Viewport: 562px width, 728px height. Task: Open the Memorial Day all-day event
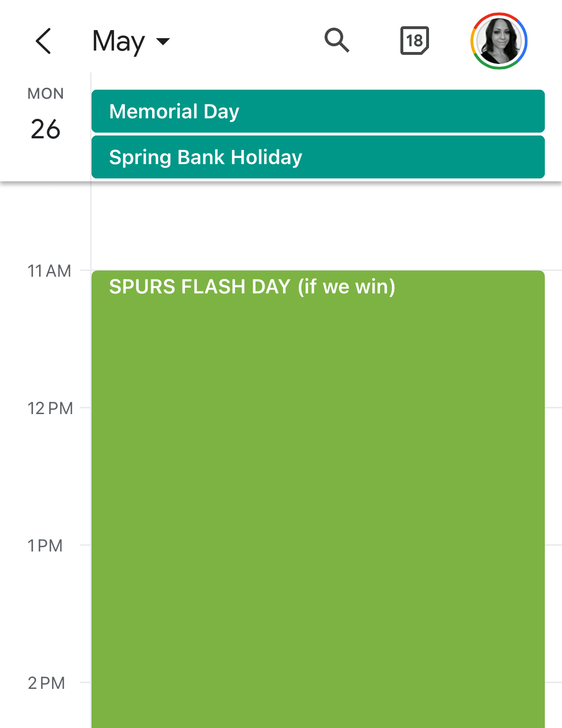pos(317,111)
